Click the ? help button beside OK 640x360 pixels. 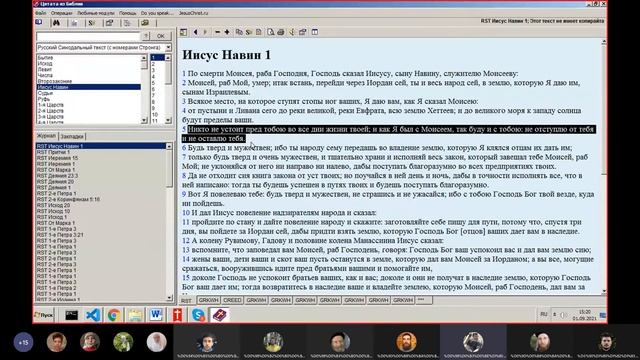[x=146, y=36]
